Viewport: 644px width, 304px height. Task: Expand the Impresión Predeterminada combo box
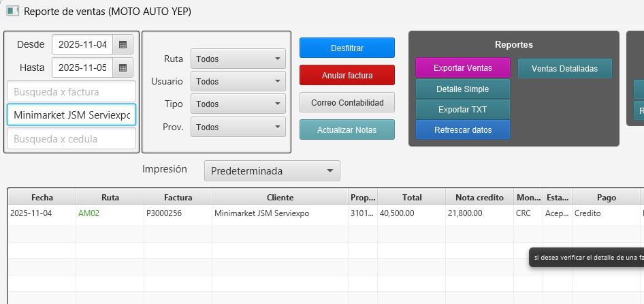tap(272, 170)
